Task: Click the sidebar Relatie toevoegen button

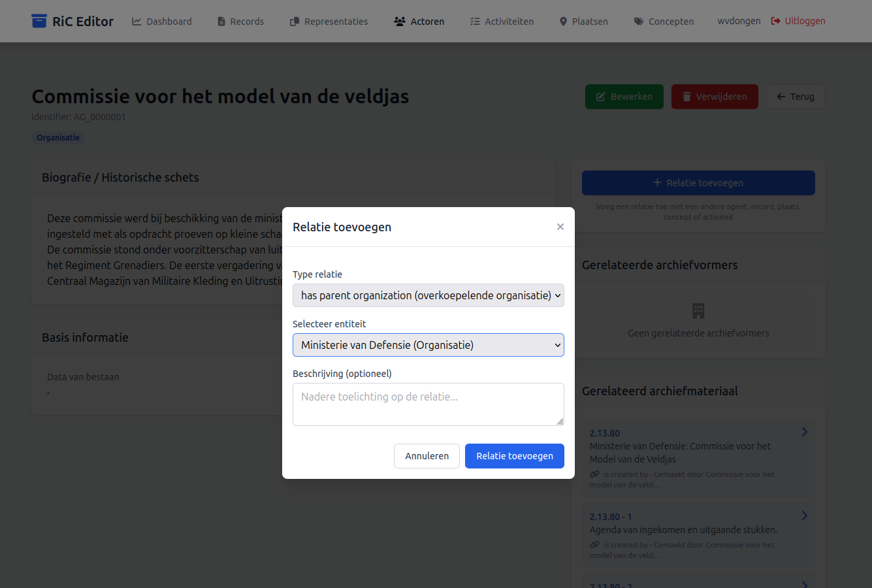Action: [x=698, y=183]
